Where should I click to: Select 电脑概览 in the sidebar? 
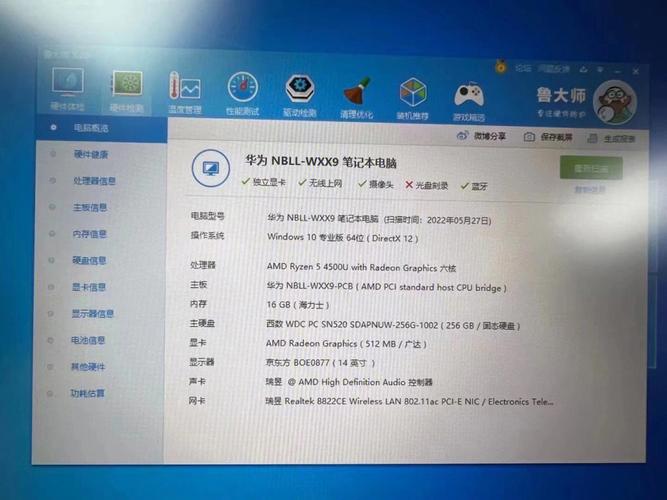pyautogui.click(x=101, y=128)
